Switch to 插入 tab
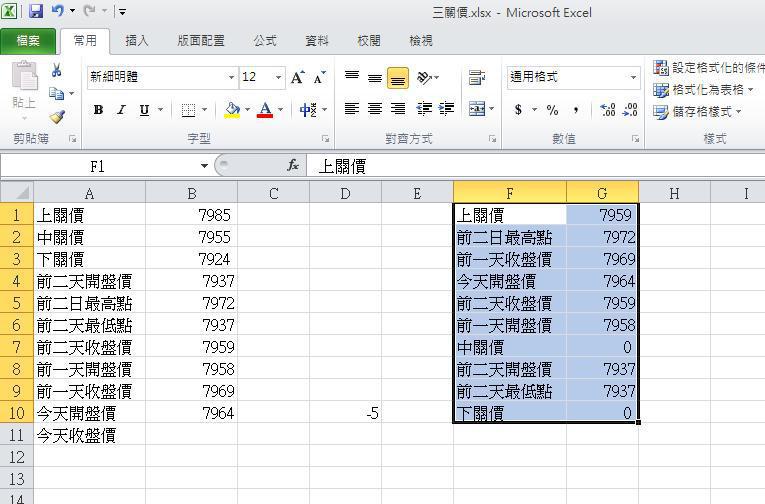765x504 pixels. point(137,41)
